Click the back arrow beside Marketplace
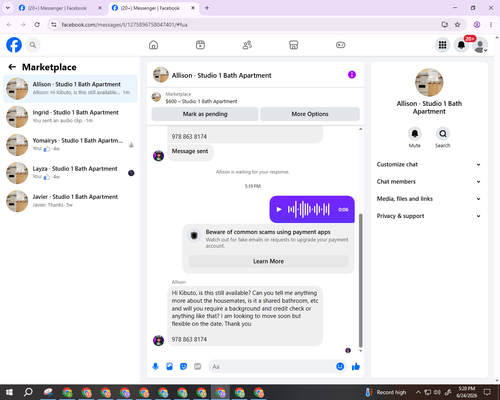500x400 pixels. pos(12,67)
